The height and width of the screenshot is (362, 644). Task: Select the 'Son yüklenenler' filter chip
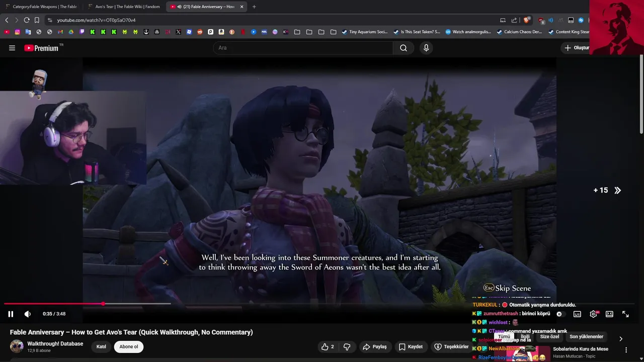[586, 337]
